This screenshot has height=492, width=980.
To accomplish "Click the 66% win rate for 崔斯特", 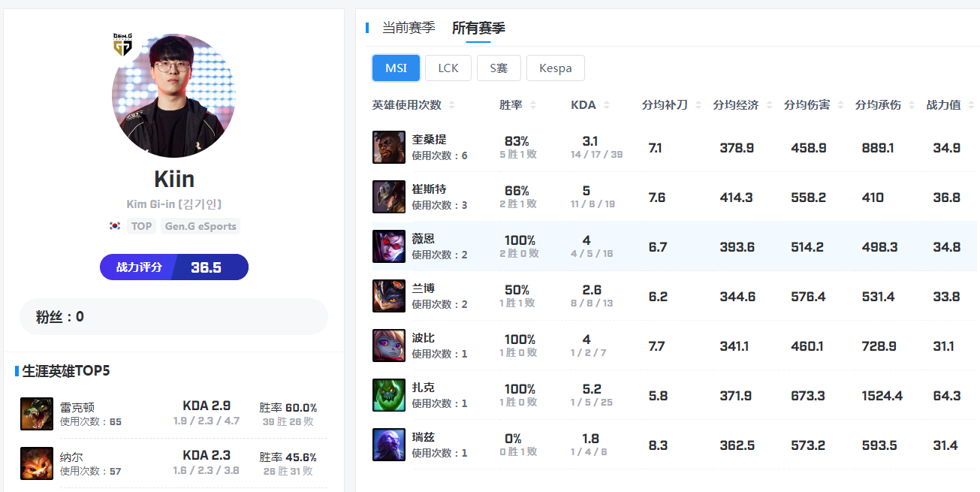I will [x=517, y=190].
